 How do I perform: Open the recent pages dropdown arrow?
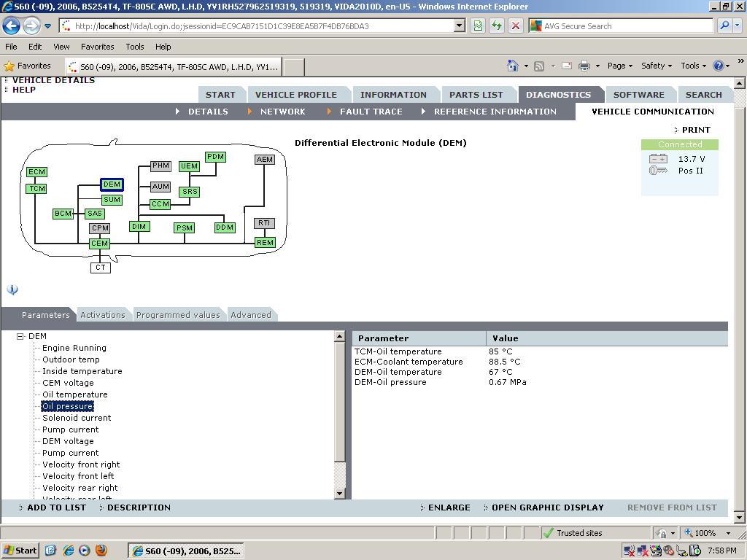pos(47,26)
